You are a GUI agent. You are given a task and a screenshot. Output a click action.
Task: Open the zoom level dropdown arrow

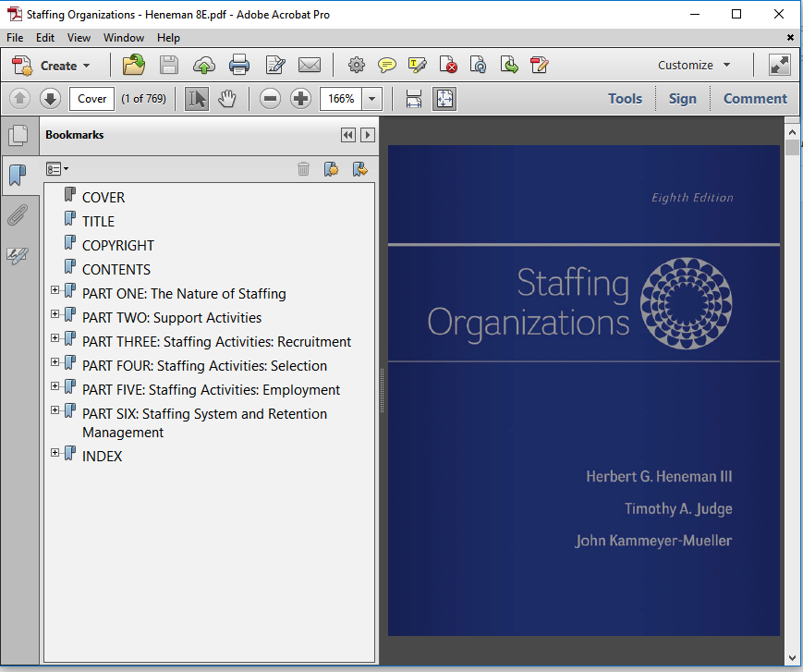point(372,98)
